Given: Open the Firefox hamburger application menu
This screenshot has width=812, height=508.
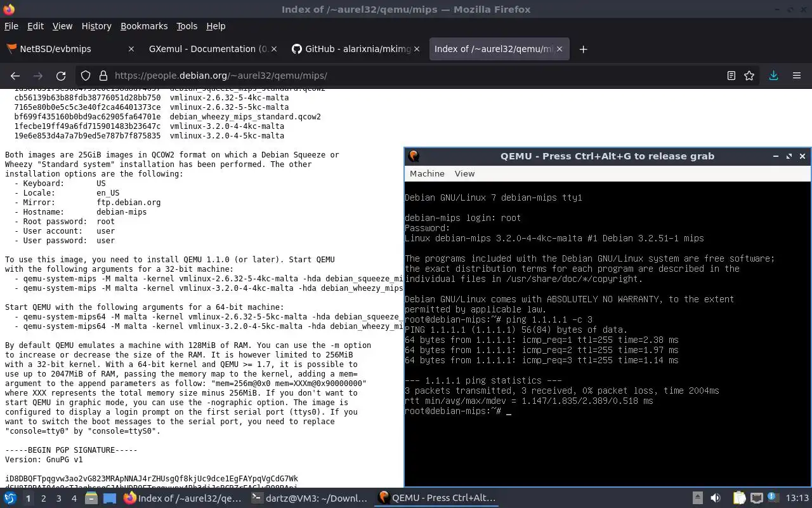Looking at the screenshot, I should coord(797,76).
